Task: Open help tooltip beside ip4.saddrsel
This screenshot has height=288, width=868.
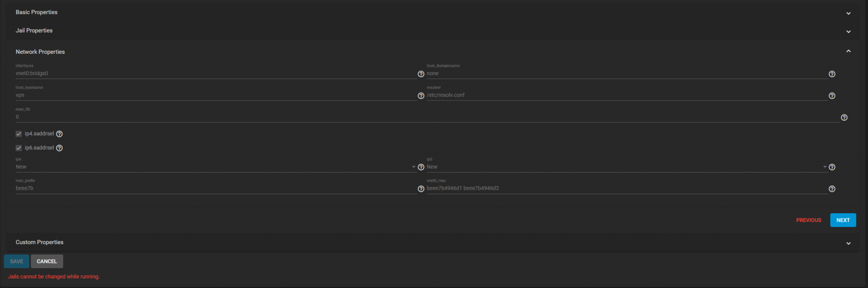Action: [x=59, y=134]
